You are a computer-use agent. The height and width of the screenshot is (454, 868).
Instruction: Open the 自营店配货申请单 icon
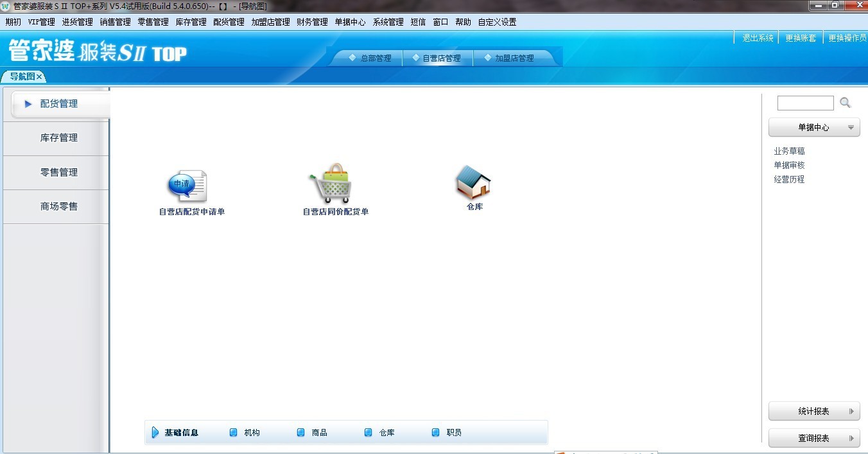pyautogui.click(x=187, y=187)
